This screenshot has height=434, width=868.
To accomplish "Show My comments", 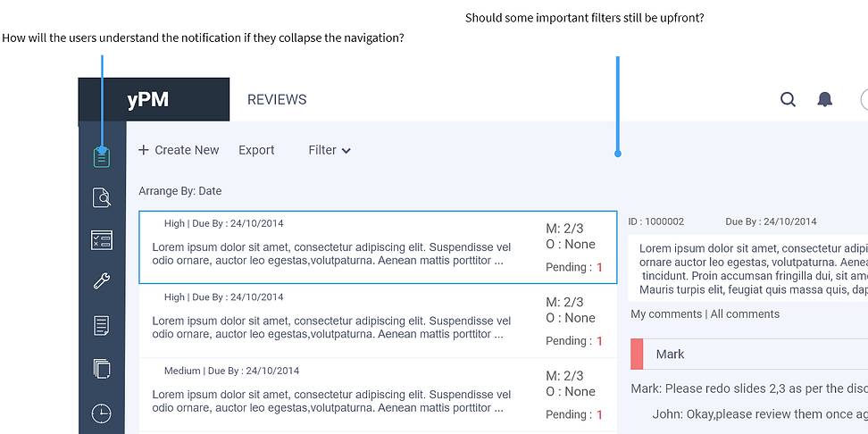I will [x=666, y=314].
